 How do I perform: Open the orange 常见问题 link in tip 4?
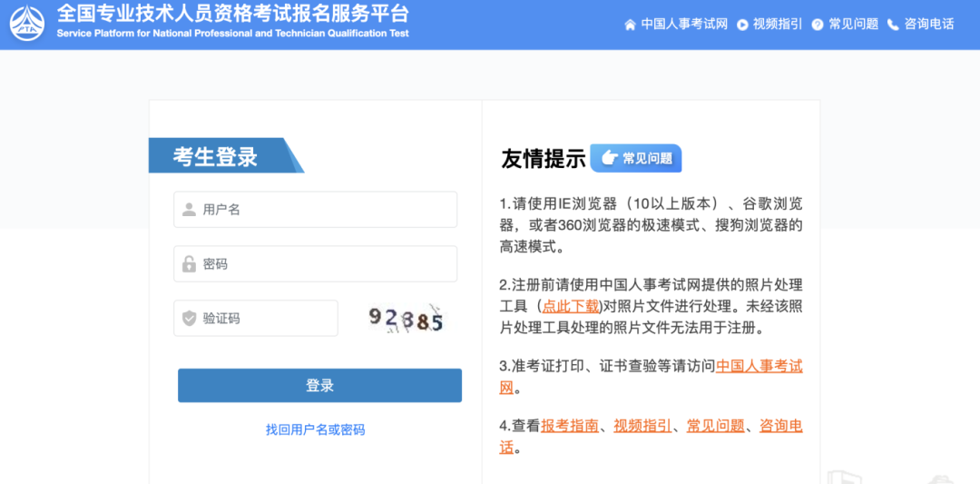[716, 426]
